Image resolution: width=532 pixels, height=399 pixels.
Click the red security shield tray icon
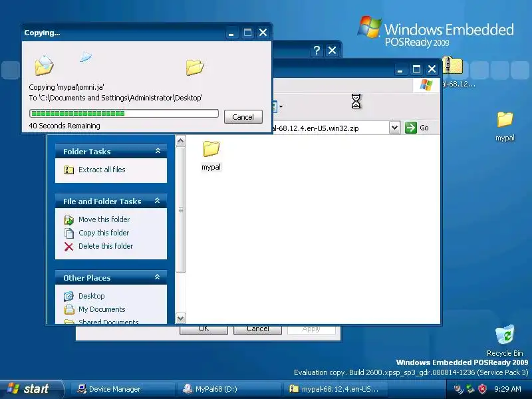coord(483,389)
